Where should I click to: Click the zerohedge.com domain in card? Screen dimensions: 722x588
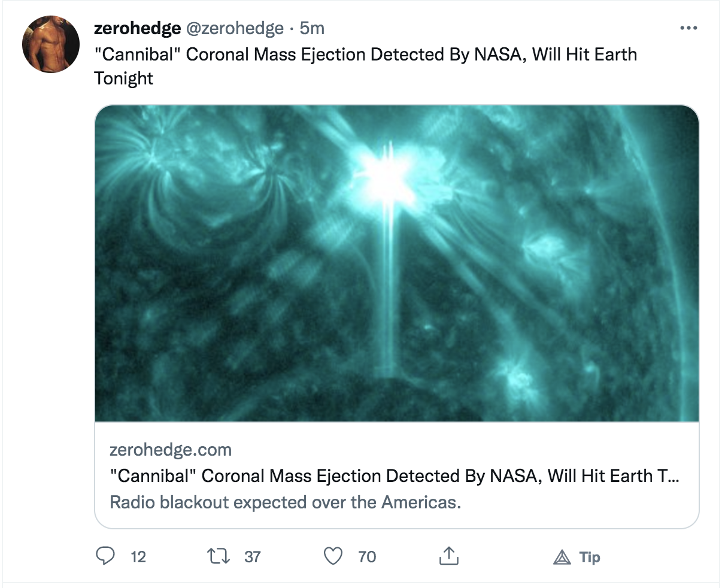[171, 450]
